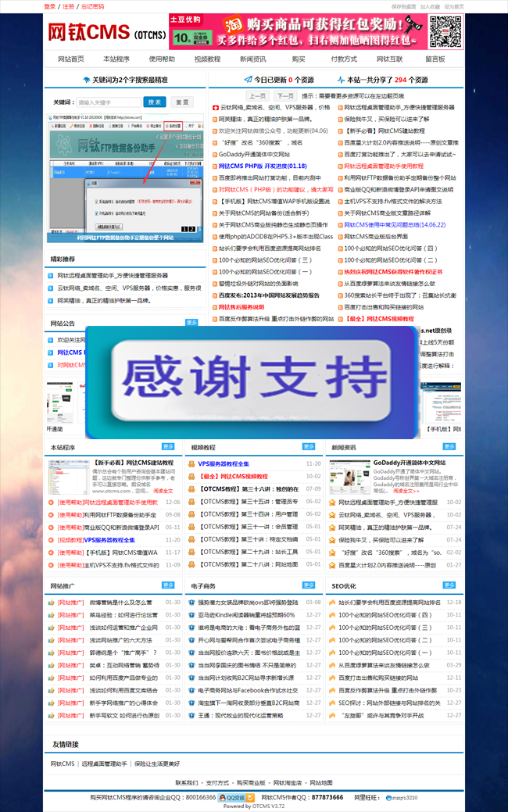Click 更多 in the 视频教程 section header
Screen dimensions: 508x812
tap(309, 446)
